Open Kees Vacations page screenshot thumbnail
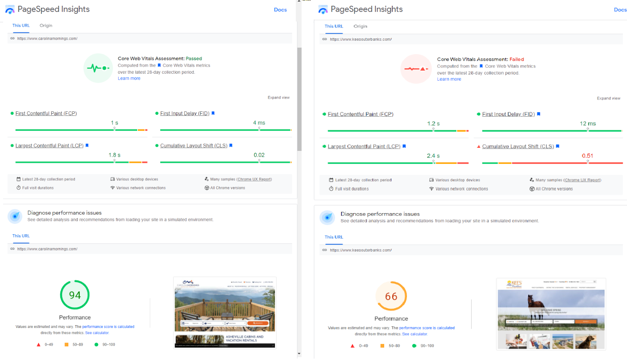 551,314
